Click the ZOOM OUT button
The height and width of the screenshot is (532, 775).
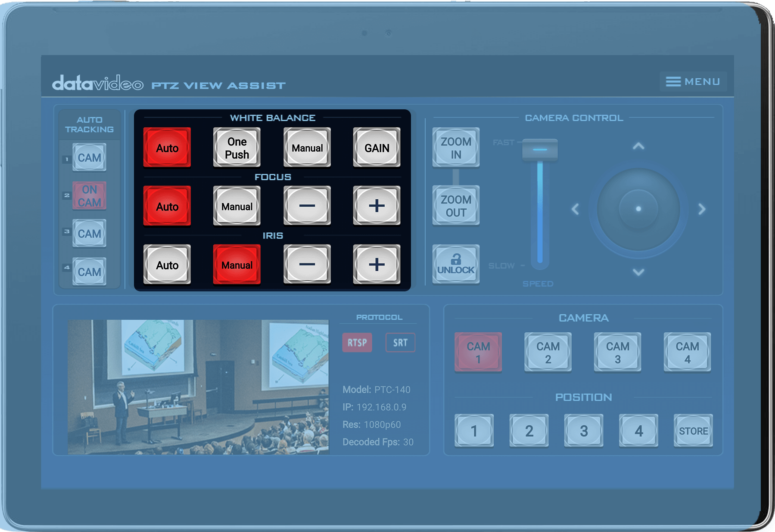[456, 206]
